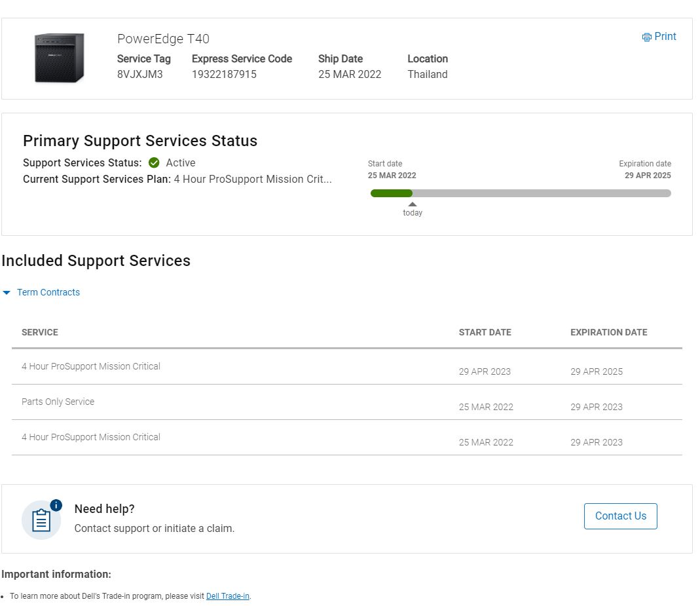
Task: Click the SERVICE column header
Action: click(x=40, y=332)
